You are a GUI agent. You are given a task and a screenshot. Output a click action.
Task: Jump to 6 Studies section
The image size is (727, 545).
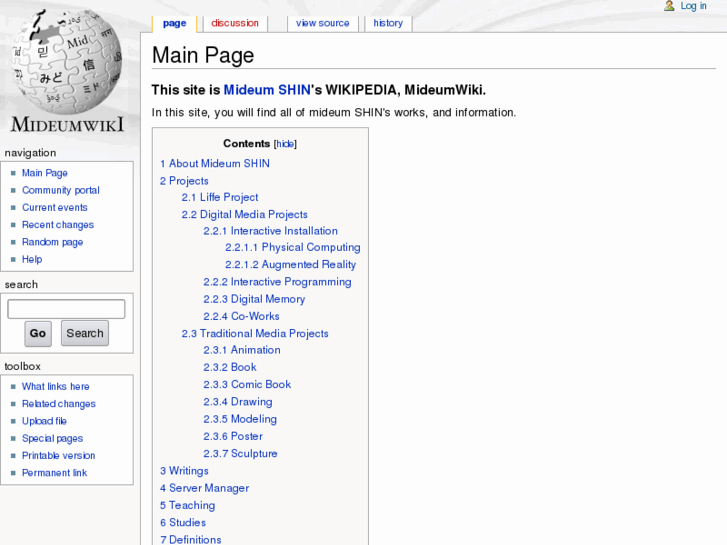pyautogui.click(x=183, y=523)
